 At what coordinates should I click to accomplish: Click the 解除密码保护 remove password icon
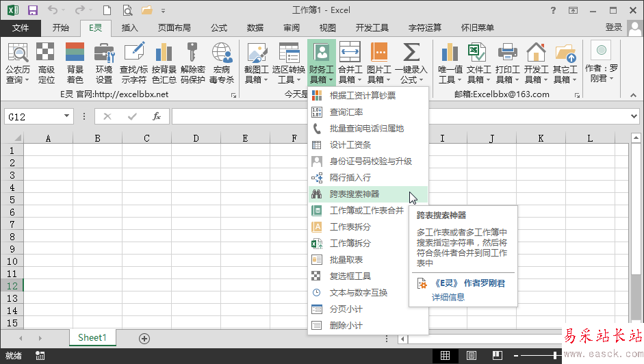[x=192, y=63]
